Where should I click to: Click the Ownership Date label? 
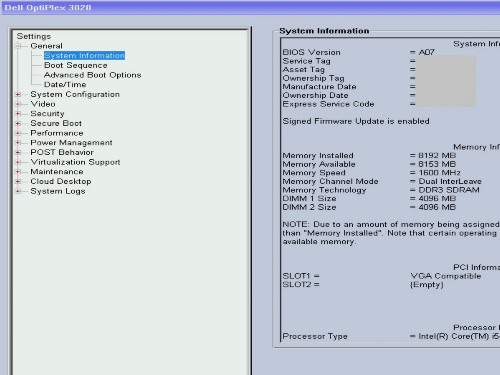315,95
